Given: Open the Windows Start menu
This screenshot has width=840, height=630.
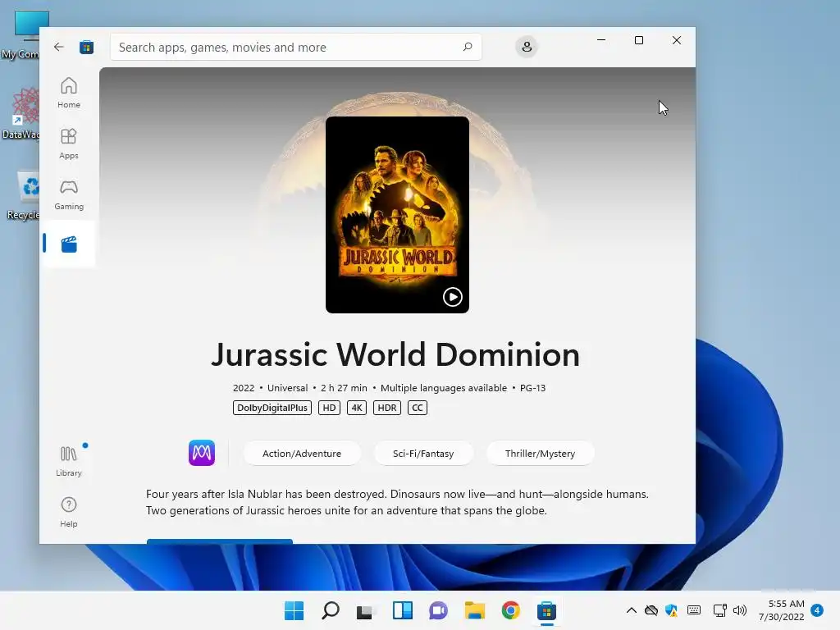Looking at the screenshot, I should point(294,610).
